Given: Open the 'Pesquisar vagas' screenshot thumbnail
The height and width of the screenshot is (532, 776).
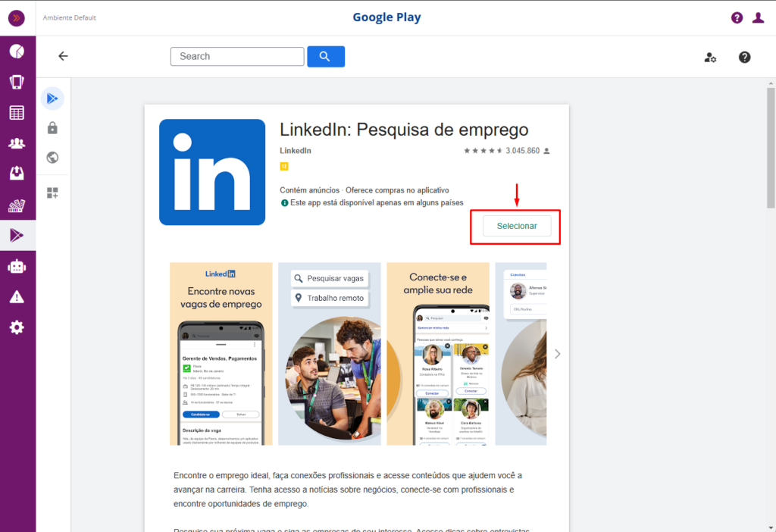Looking at the screenshot, I should coord(329,354).
